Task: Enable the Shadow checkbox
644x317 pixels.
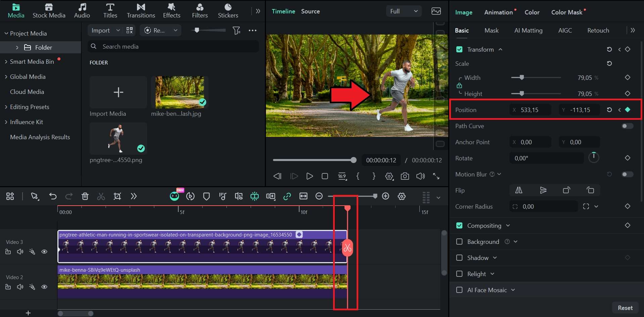Action: tap(459, 258)
